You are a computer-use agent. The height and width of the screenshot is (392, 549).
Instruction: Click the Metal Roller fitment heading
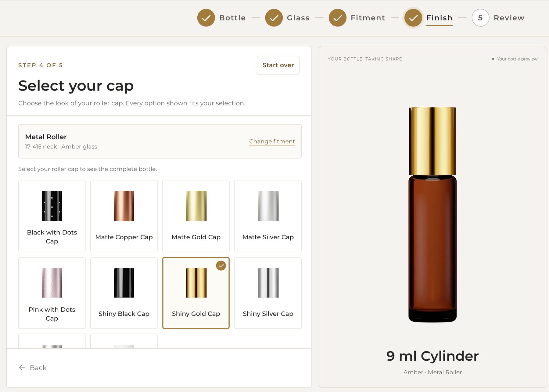[46, 137]
